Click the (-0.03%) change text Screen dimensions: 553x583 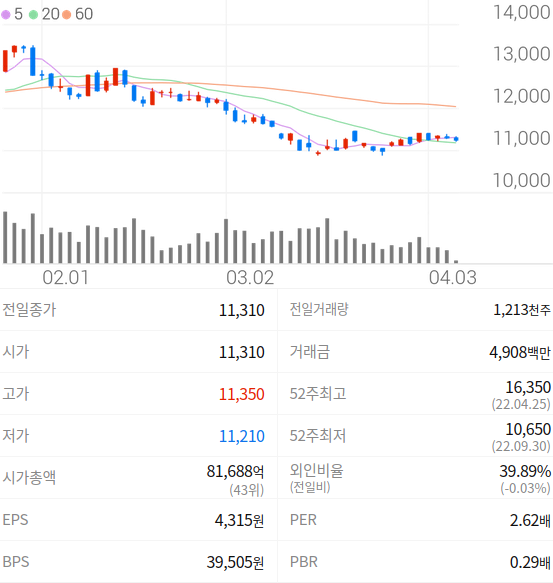pos(525,488)
